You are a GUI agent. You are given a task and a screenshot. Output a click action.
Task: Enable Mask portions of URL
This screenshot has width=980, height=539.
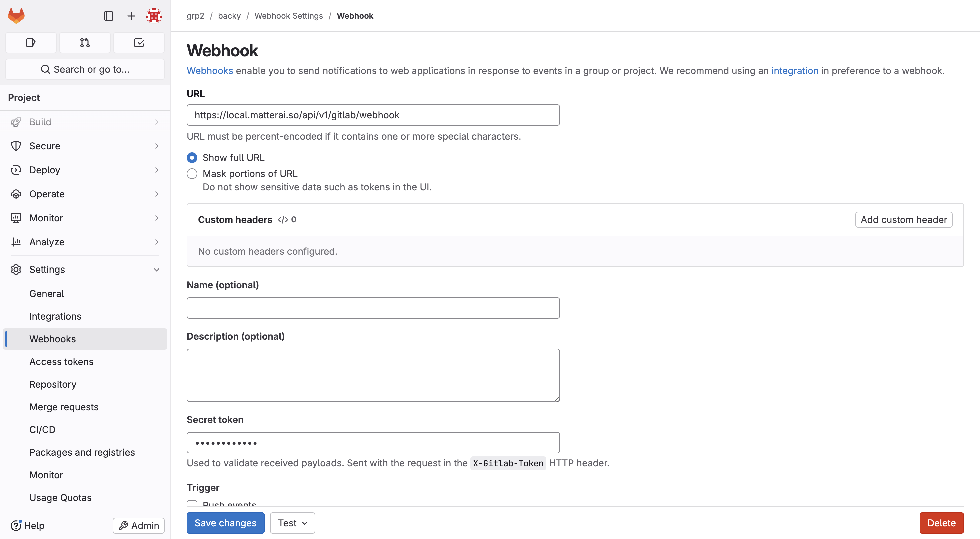192,173
